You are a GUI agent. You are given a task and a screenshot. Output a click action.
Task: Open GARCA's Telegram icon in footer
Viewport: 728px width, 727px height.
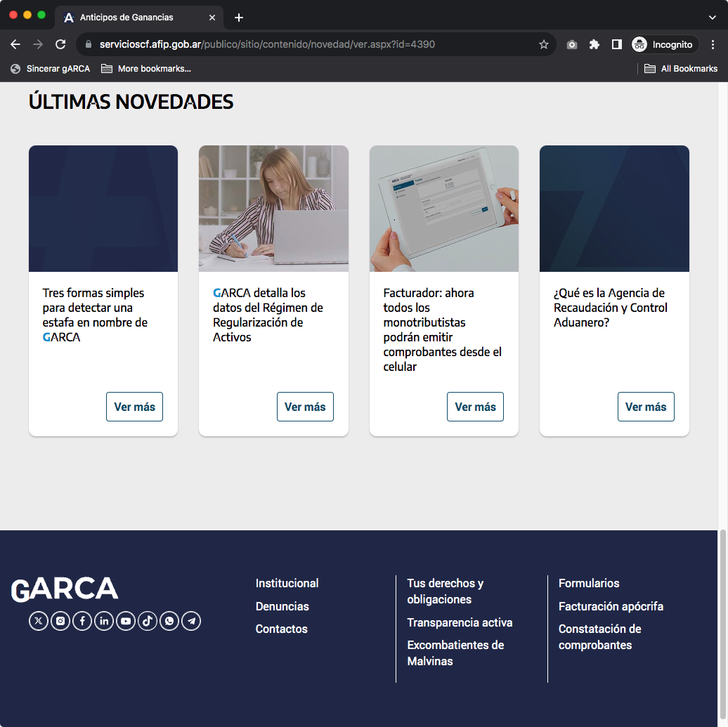191,621
